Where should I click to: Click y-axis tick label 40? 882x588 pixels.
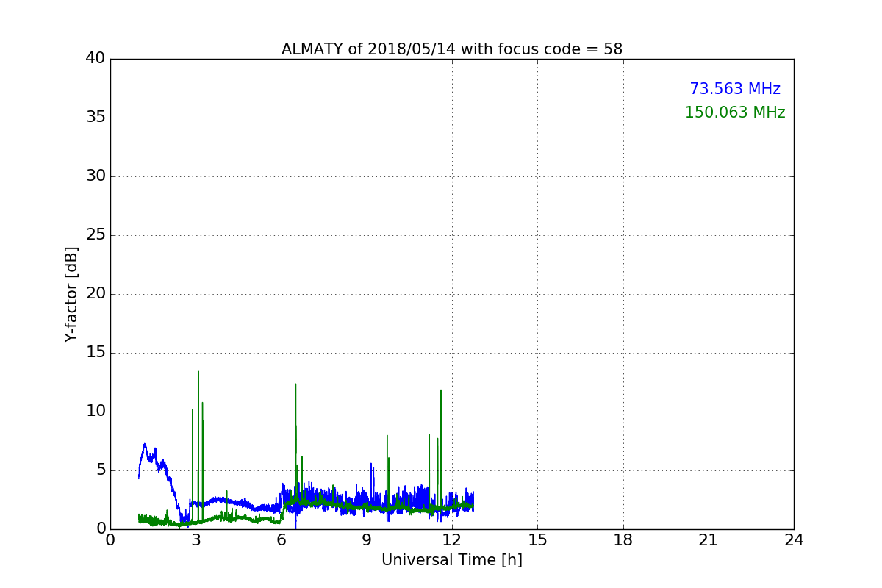click(96, 59)
